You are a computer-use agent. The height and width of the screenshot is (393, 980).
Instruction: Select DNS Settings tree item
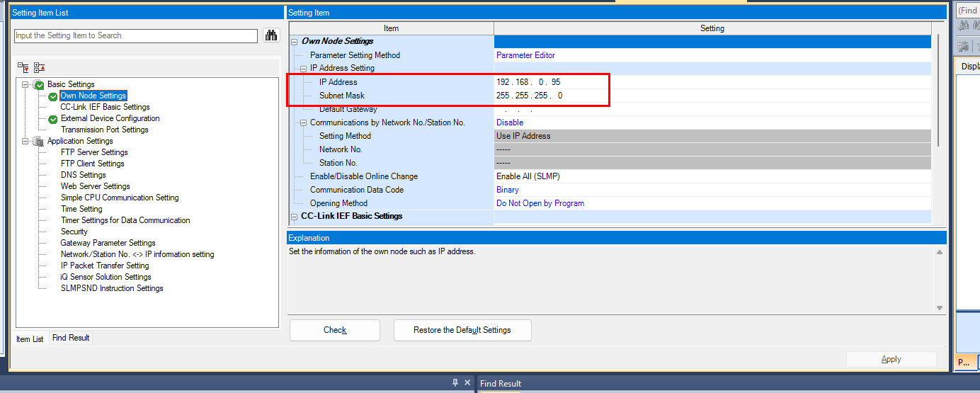tap(83, 176)
